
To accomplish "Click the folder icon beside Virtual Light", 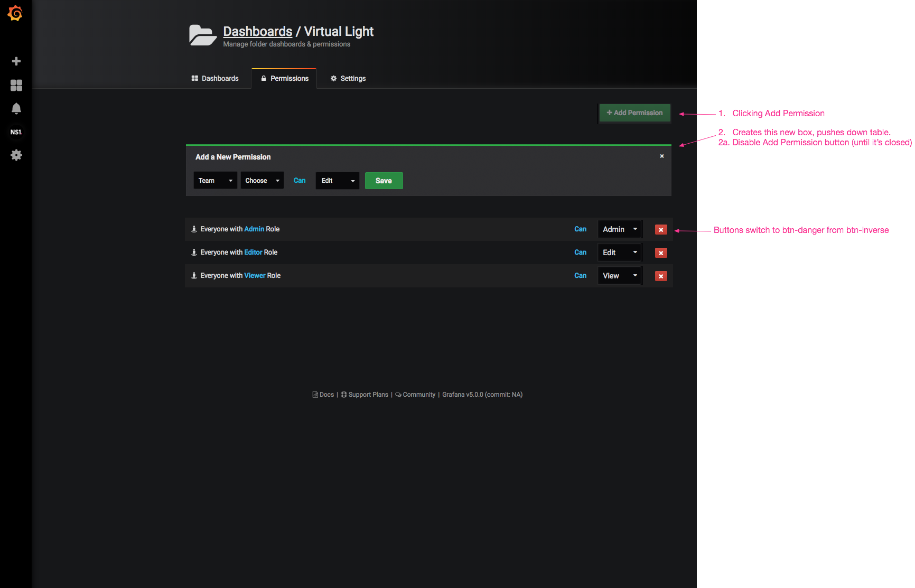I will coord(202,35).
